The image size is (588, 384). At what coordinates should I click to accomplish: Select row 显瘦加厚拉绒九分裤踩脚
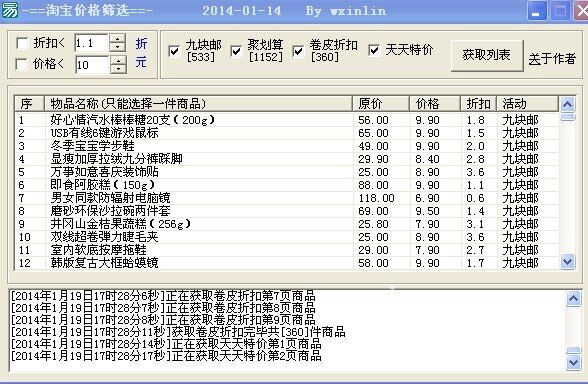[287, 159]
